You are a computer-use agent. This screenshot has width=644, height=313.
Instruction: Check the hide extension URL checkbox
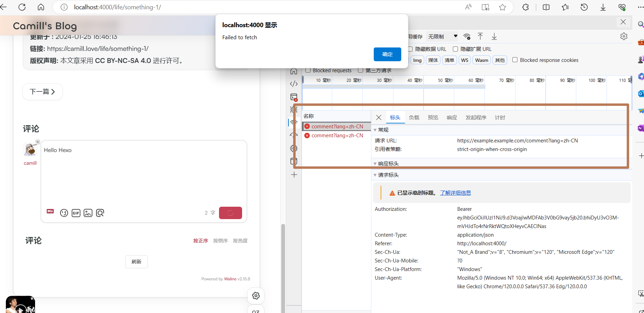(x=455, y=49)
